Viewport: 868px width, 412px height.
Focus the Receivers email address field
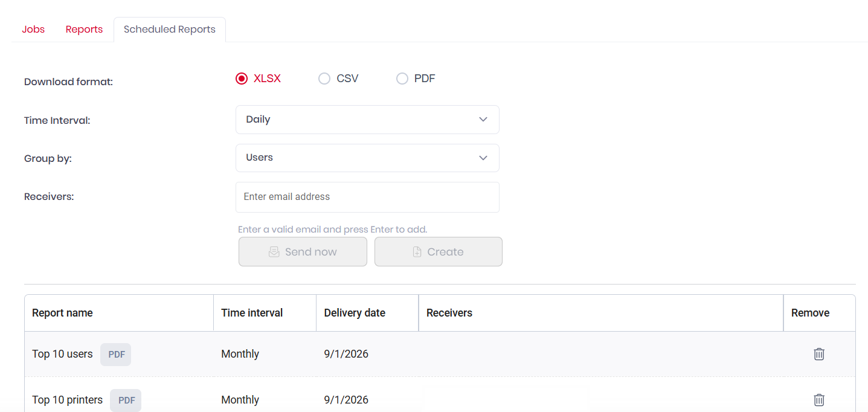pyautogui.click(x=367, y=197)
